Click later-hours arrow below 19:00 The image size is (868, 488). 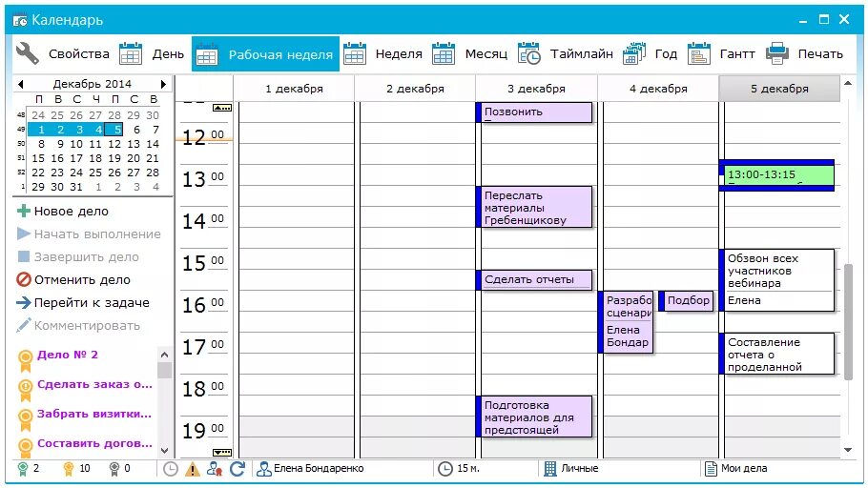click(222, 452)
